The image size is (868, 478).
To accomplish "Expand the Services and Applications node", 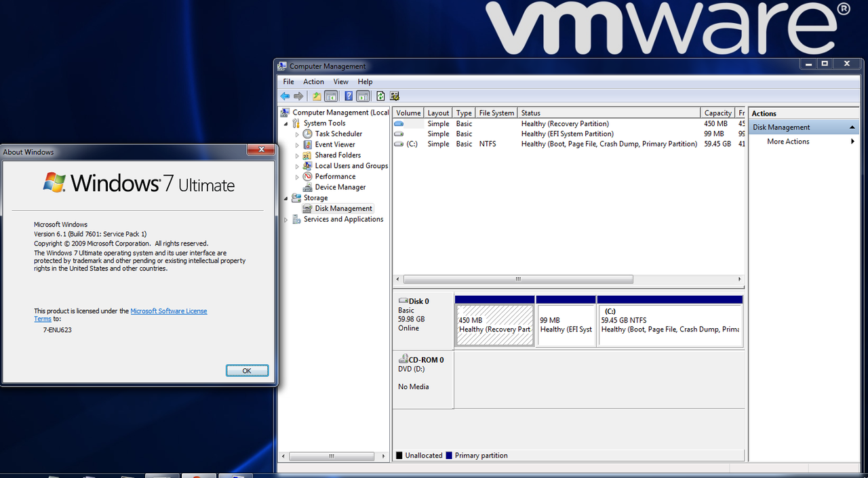I will [286, 220].
